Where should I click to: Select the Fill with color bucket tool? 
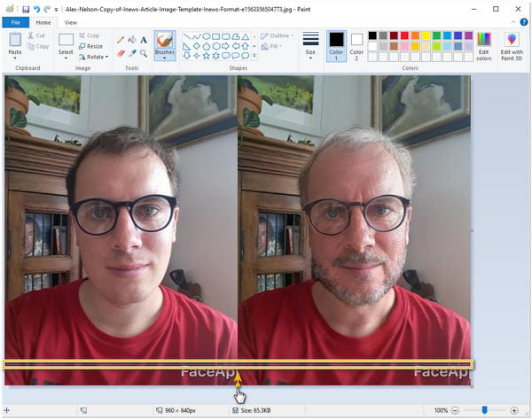coord(132,40)
